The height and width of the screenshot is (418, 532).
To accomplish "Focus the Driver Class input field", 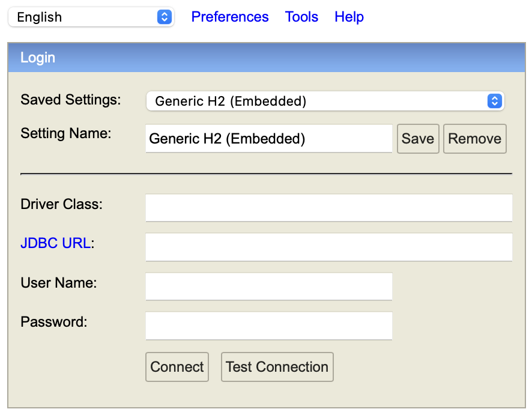I will 329,208.
